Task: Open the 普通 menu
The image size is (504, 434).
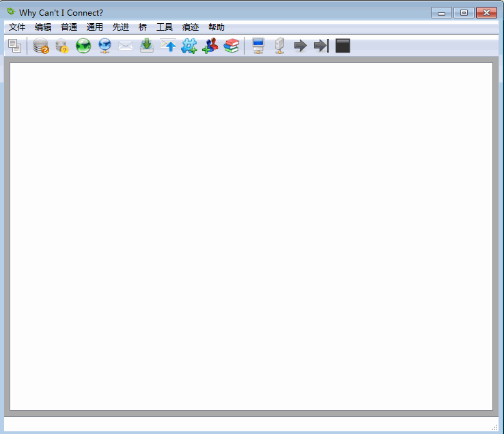Action: coord(69,27)
